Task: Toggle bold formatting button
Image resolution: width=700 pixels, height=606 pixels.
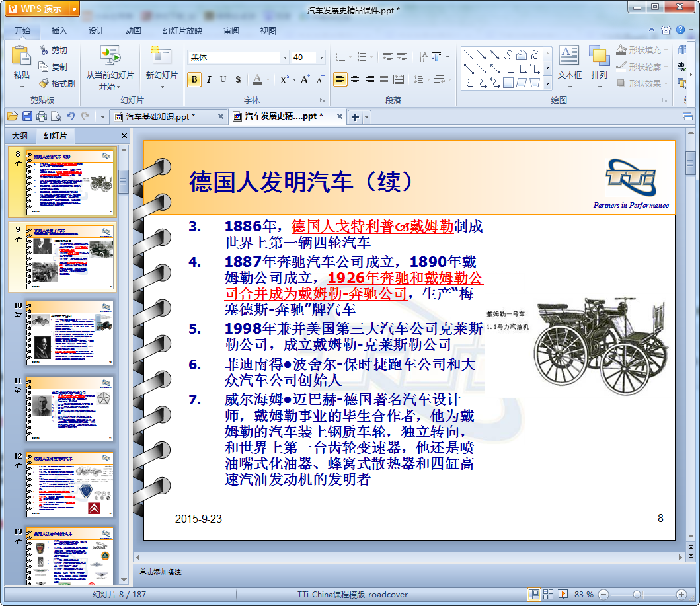Action: [194, 80]
